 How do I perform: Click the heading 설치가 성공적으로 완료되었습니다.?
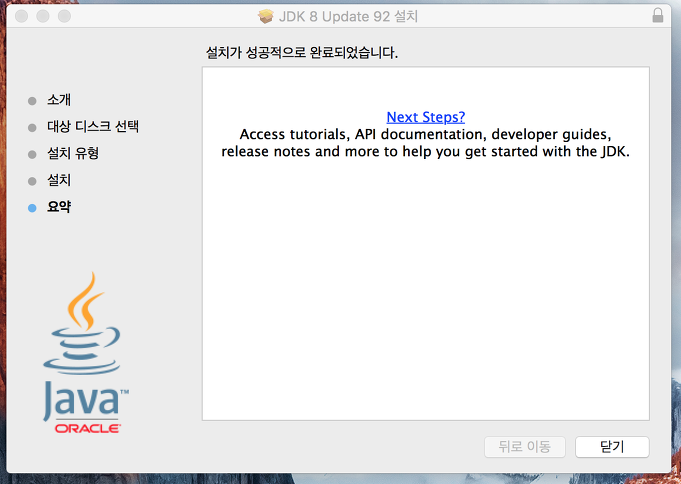pos(301,53)
